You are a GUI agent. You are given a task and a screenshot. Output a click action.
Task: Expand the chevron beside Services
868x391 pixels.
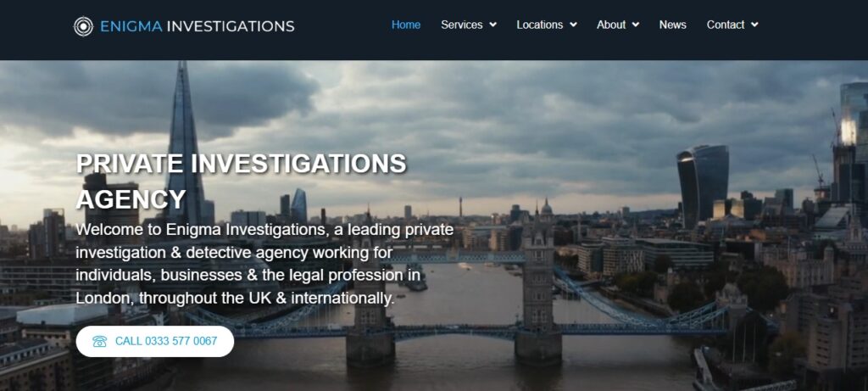pos(492,25)
